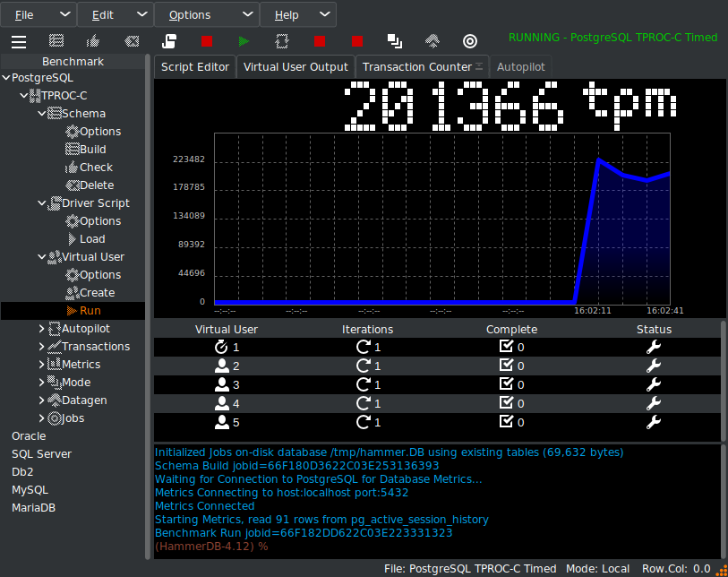
Task: Select the SQL Server database entry
Action: [x=42, y=454]
